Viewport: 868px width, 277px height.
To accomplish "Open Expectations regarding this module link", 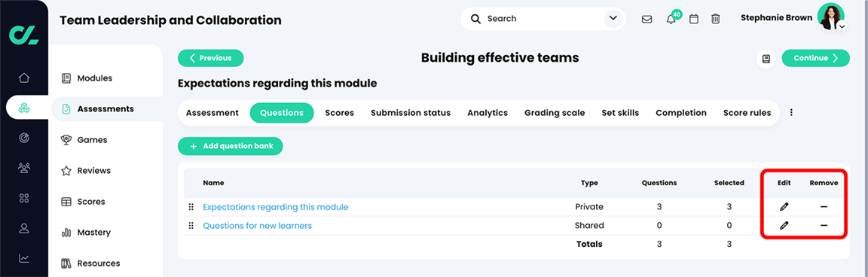I will click(x=276, y=207).
